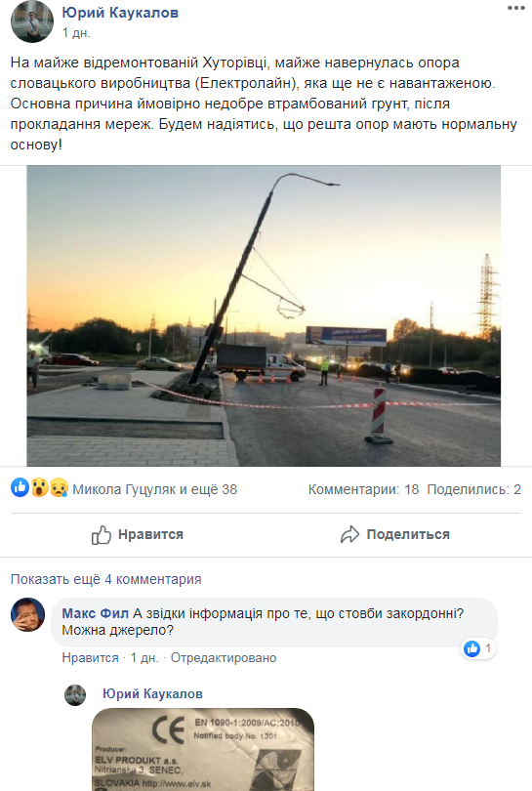The width and height of the screenshot is (532, 791).
Task: View Отредактировано edit history
Action: coord(224,658)
